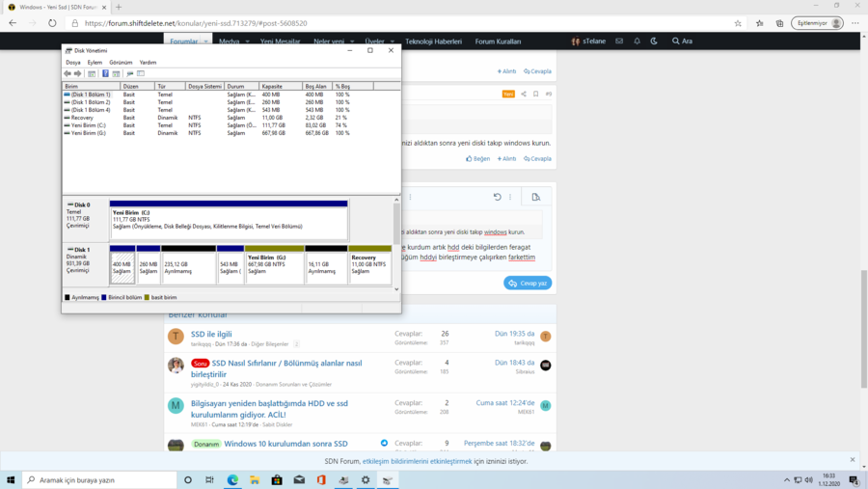Open Office app from the taskbar
Image resolution: width=868 pixels, height=489 pixels.
click(321, 479)
